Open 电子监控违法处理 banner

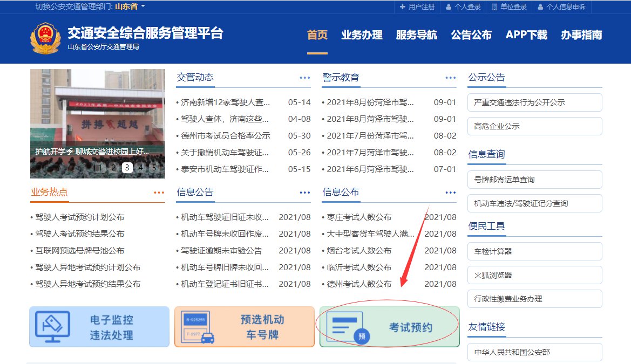(x=99, y=327)
